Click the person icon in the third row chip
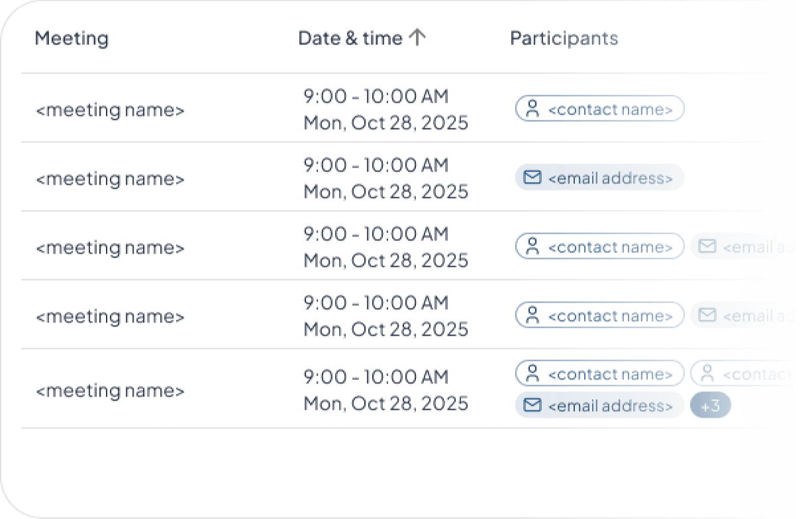812x519 pixels. [532, 247]
